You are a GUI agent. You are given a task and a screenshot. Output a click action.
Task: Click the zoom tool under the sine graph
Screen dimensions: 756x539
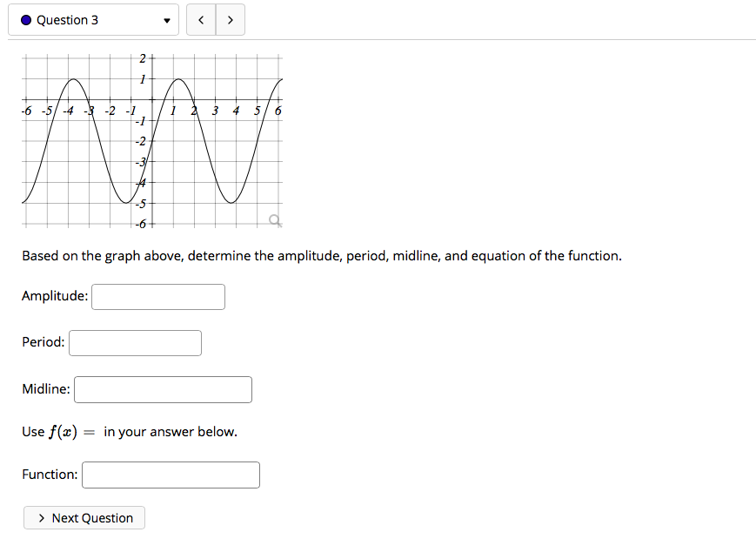pos(275,221)
